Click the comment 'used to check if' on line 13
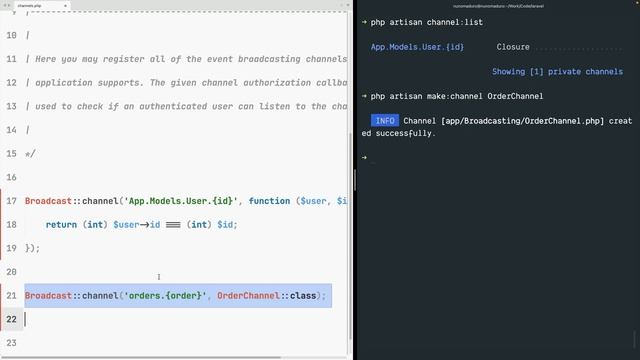Image resolution: width=640 pixels, height=360 pixels. click(77, 107)
